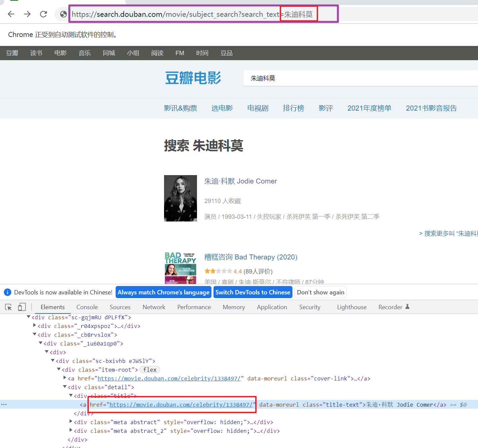This screenshot has width=478, height=448.
Task: Open 豆品 in the top navigation
Action: point(227,53)
